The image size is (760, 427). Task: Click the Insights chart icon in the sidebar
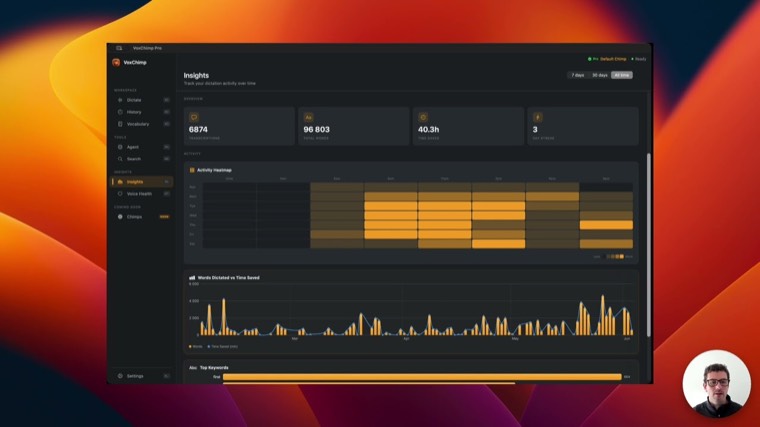point(120,182)
